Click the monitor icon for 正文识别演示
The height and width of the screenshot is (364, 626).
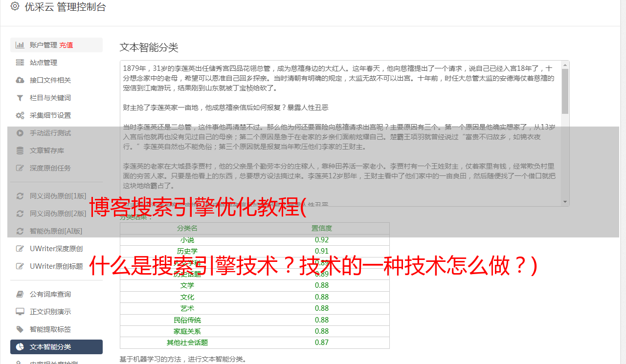(20, 312)
